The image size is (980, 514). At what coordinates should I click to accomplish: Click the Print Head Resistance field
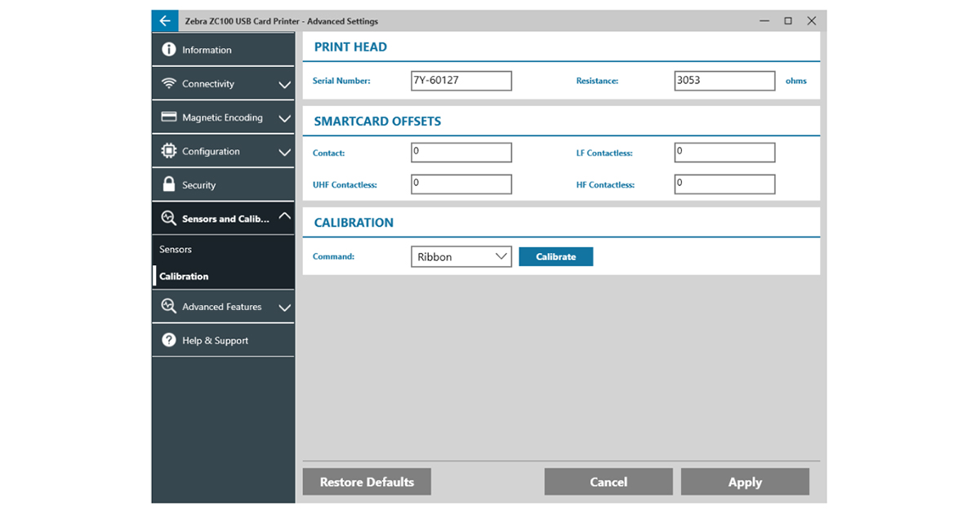[724, 81]
